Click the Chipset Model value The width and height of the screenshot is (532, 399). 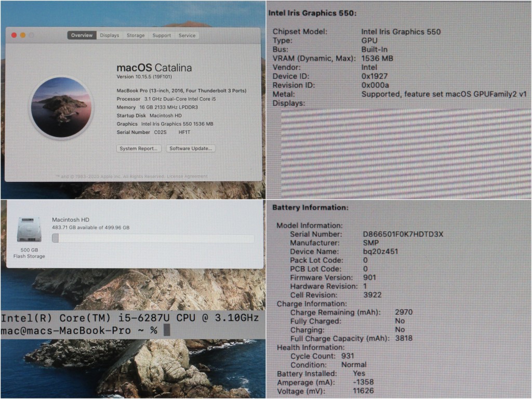(x=401, y=32)
